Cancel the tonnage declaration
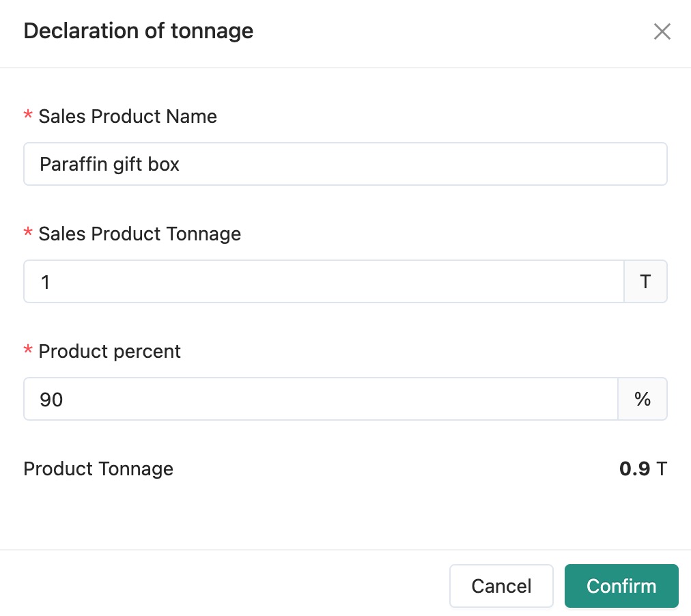The image size is (691, 616). 501,586
